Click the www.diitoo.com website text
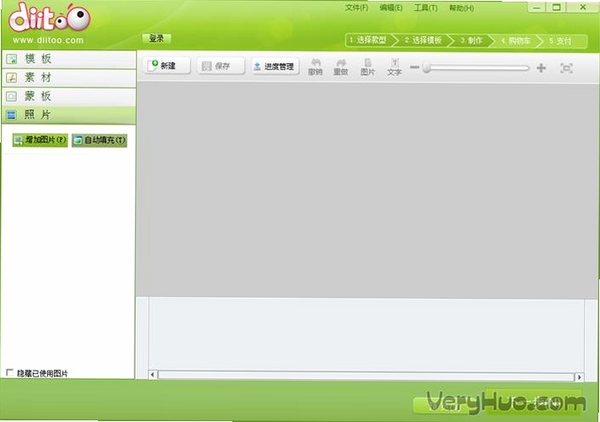The height and width of the screenshot is (422, 600). (x=48, y=40)
